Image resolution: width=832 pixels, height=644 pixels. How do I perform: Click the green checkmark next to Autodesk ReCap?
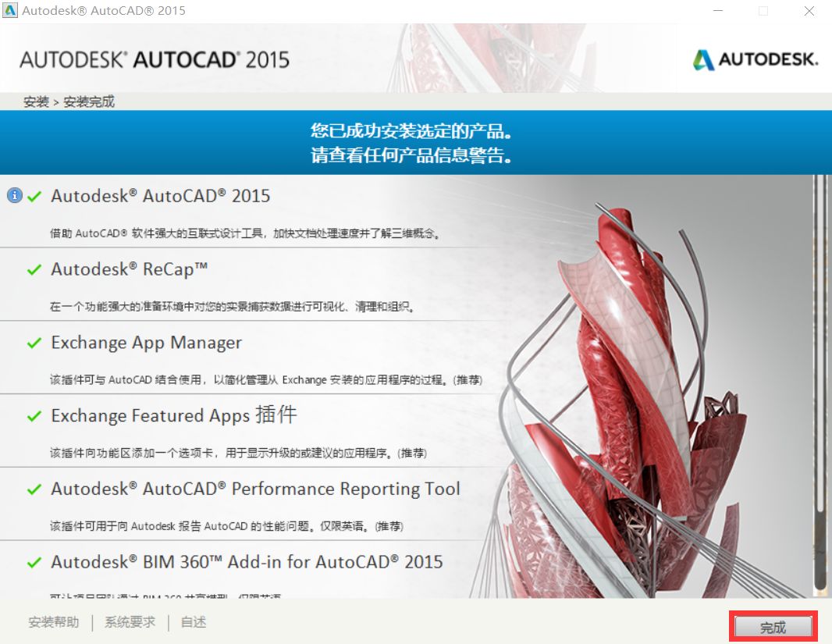34,270
